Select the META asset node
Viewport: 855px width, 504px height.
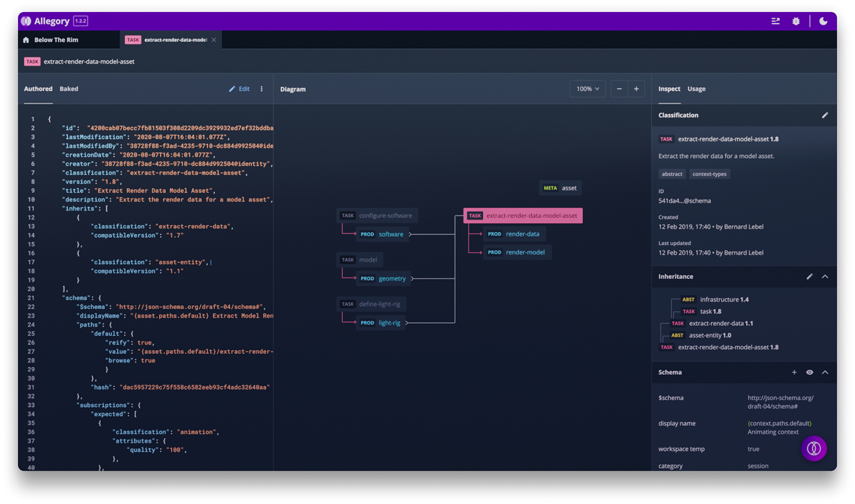pos(560,188)
